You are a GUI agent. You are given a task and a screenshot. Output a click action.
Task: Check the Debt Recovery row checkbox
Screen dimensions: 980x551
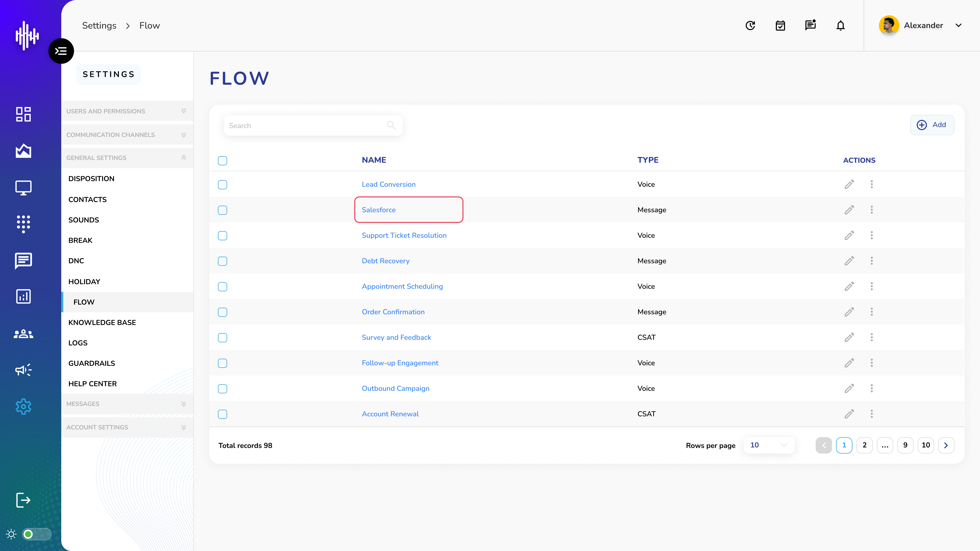coord(223,261)
